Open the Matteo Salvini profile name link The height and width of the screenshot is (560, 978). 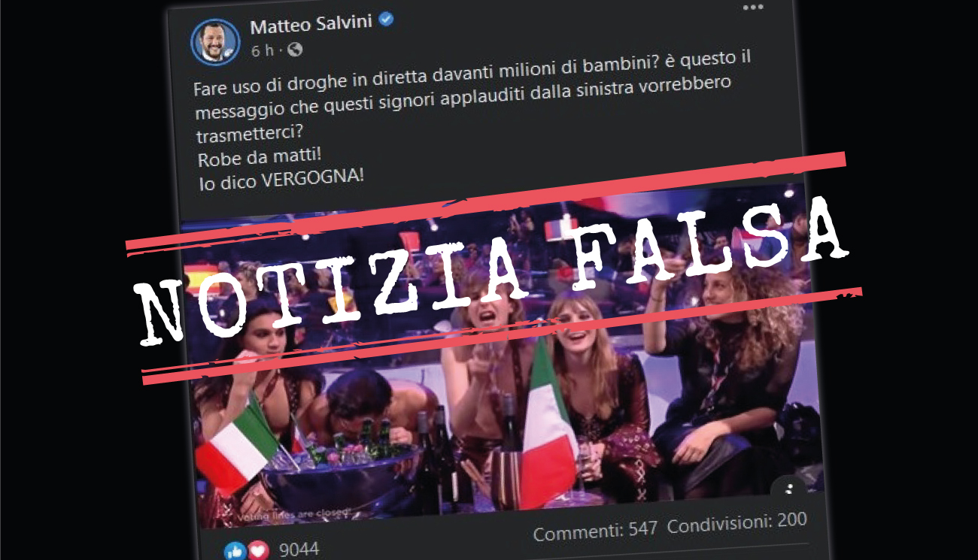(x=311, y=26)
